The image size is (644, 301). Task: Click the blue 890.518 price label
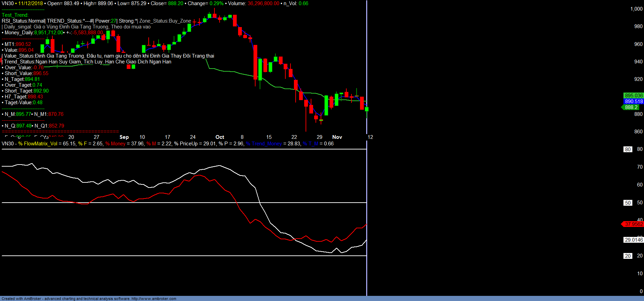tap(633, 101)
